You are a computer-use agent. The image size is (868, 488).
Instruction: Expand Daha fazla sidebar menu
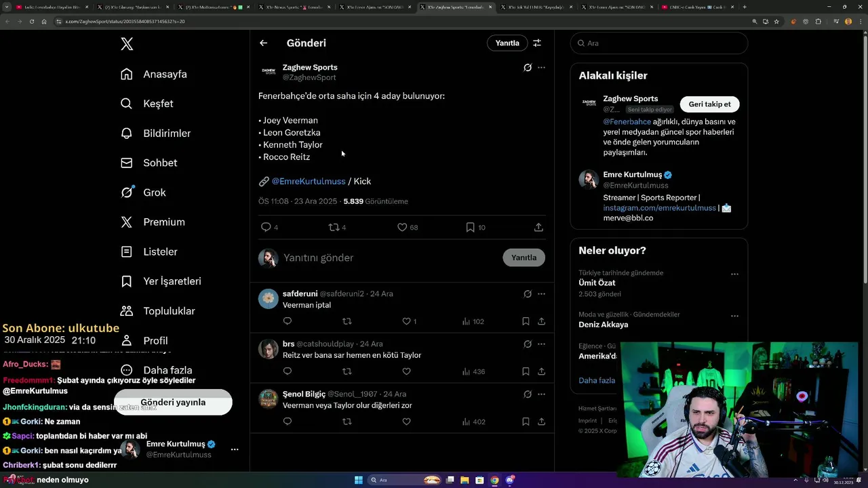(156, 370)
